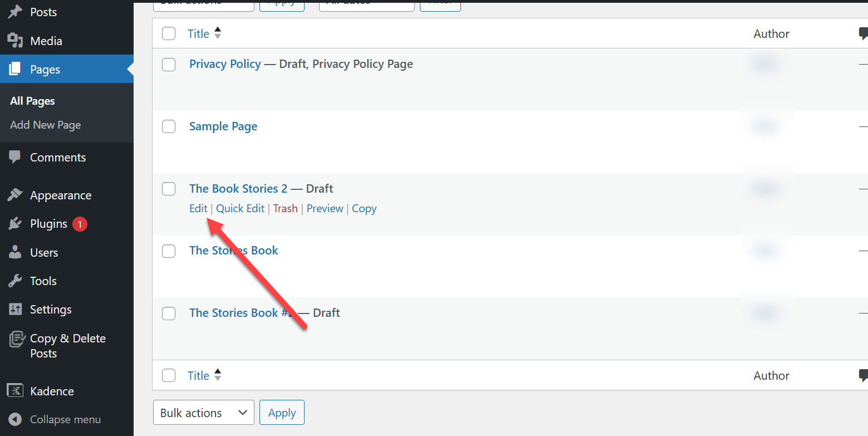The height and width of the screenshot is (436, 868).
Task: Click the Pages icon in sidebar
Action: tap(15, 69)
